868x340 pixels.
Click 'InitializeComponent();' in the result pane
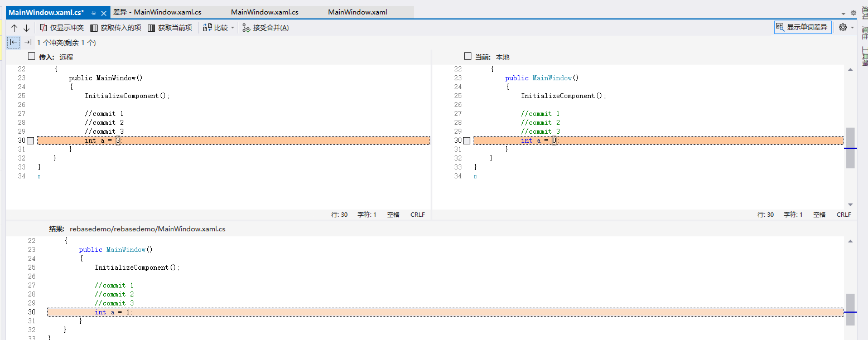pyautogui.click(x=137, y=268)
